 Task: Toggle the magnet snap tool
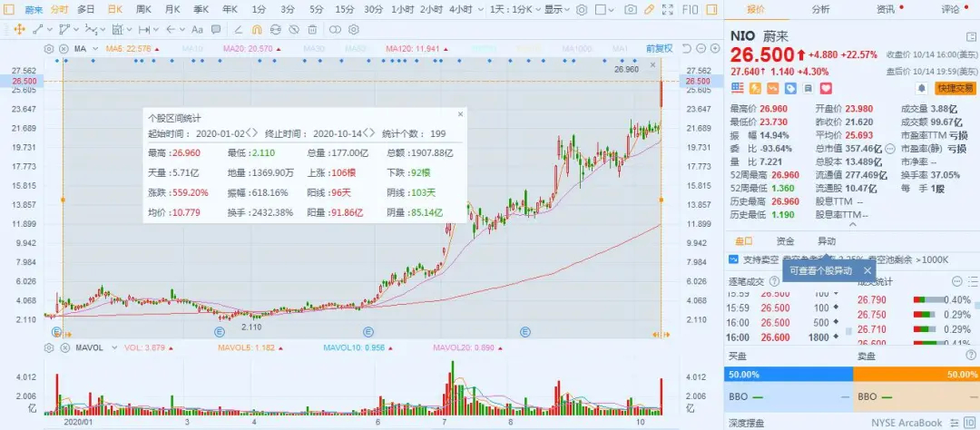257,29
